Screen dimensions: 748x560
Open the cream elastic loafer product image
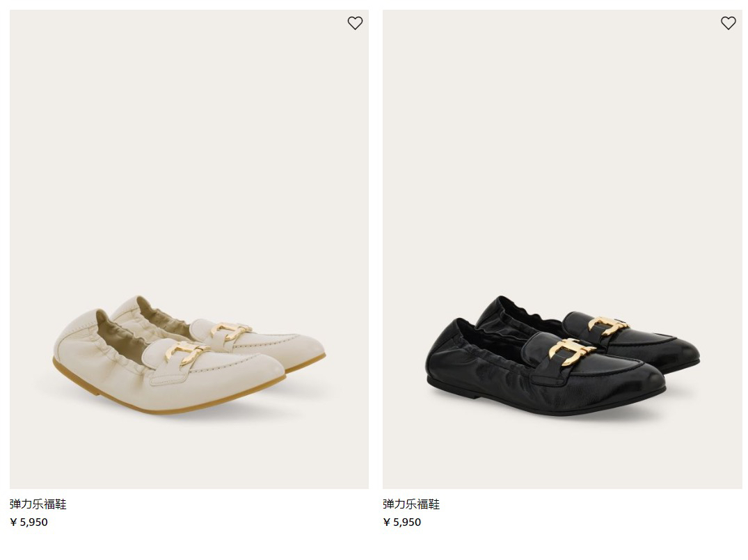coord(189,249)
